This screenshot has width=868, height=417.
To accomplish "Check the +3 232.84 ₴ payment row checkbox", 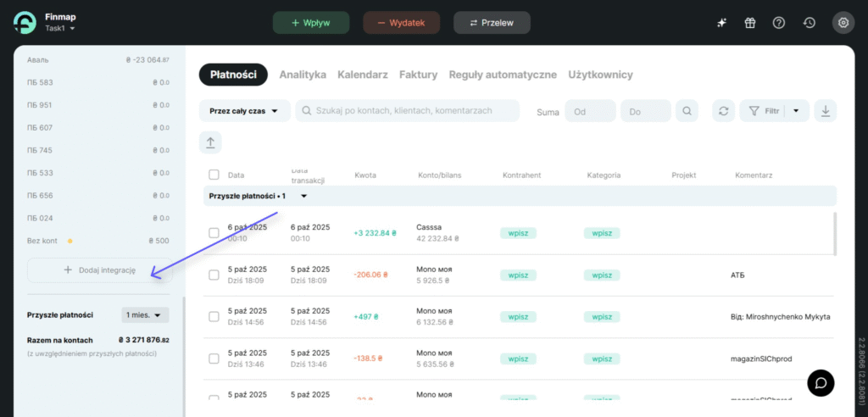I will [214, 232].
